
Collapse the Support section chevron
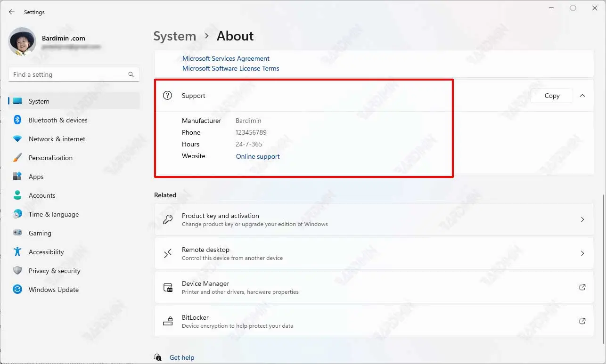click(582, 96)
